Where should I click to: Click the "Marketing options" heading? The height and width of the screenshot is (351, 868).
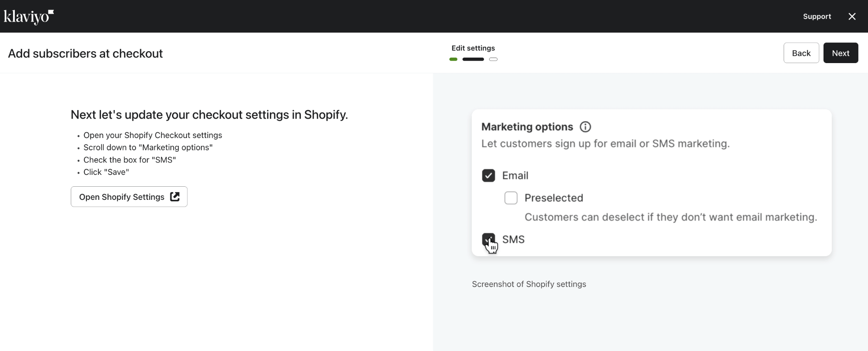click(x=527, y=127)
